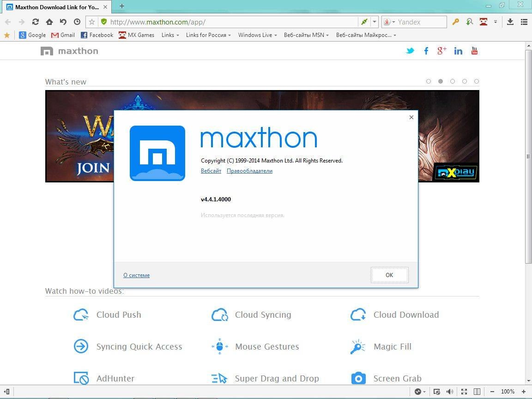Select the first carousel dot
Viewport: 532px width, 399px height.
[x=429, y=81]
